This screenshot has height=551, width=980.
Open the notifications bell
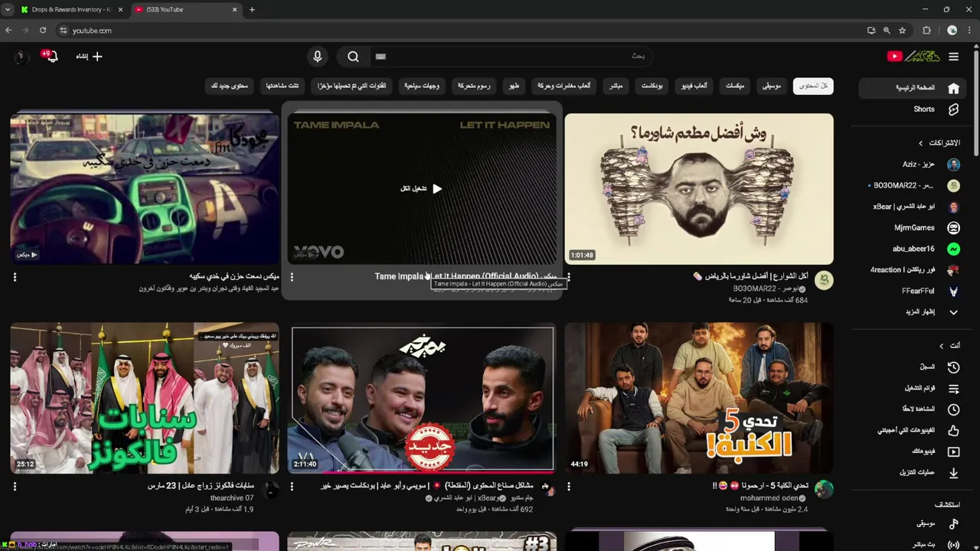51,56
